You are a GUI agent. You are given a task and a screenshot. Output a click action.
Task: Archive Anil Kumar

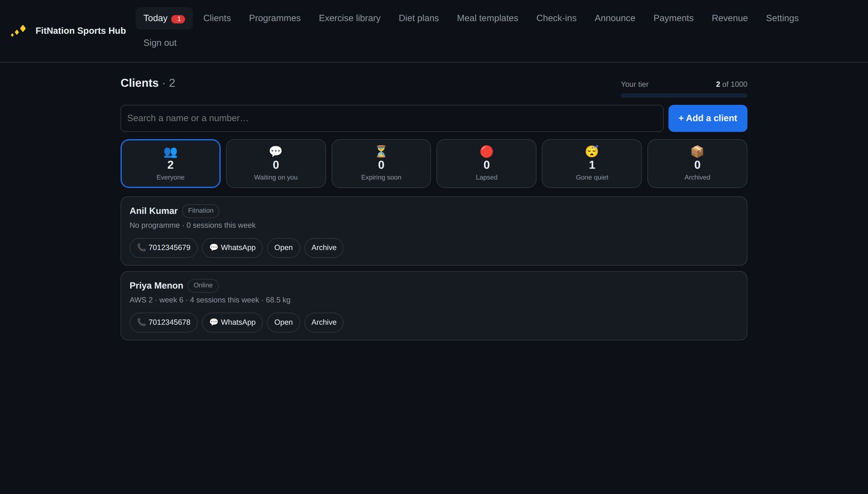click(x=324, y=248)
